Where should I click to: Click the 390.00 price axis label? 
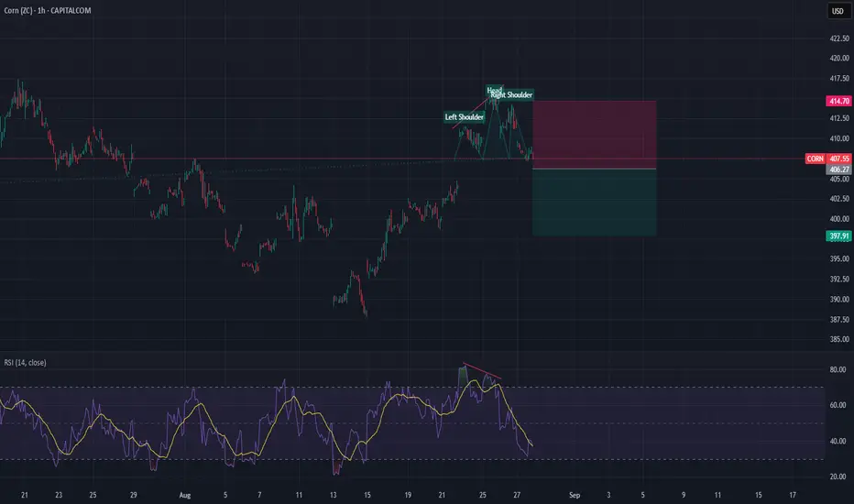point(839,299)
